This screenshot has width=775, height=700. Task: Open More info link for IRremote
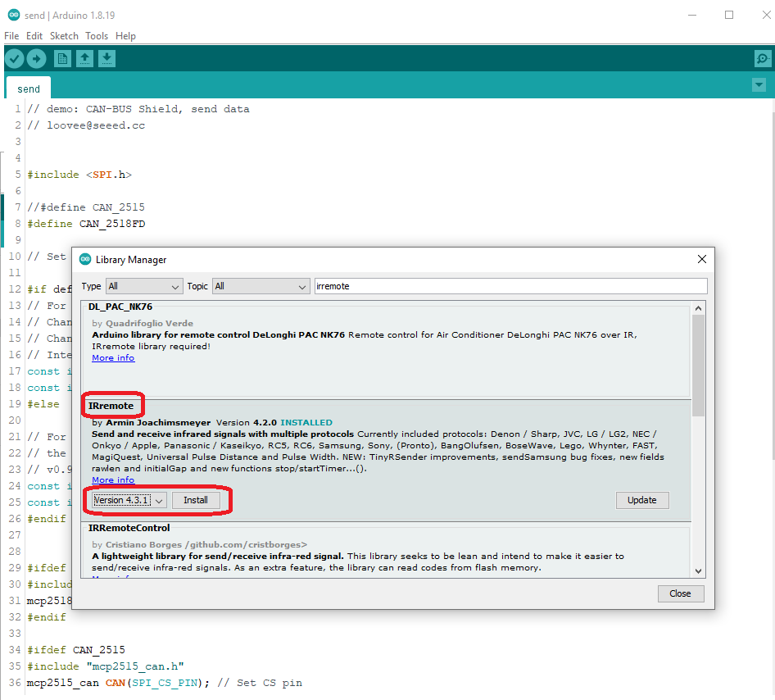(x=113, y=480)
